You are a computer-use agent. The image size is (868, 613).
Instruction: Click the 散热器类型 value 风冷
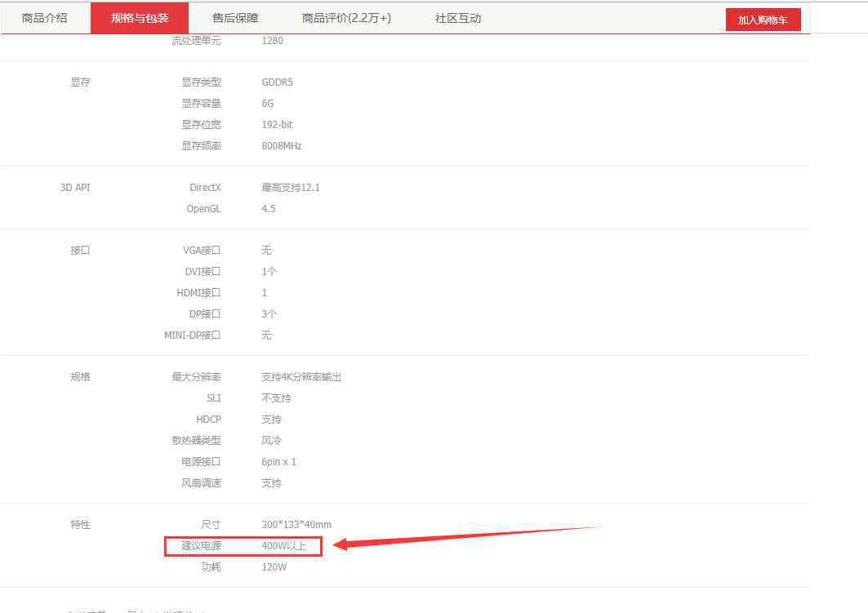271,441
